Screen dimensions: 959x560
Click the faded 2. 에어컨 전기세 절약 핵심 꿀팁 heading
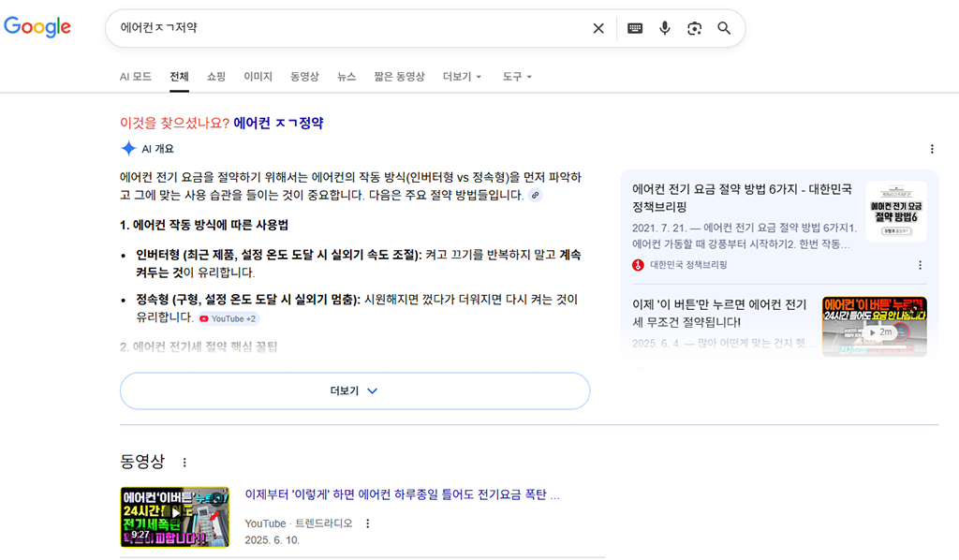(199, 346)
